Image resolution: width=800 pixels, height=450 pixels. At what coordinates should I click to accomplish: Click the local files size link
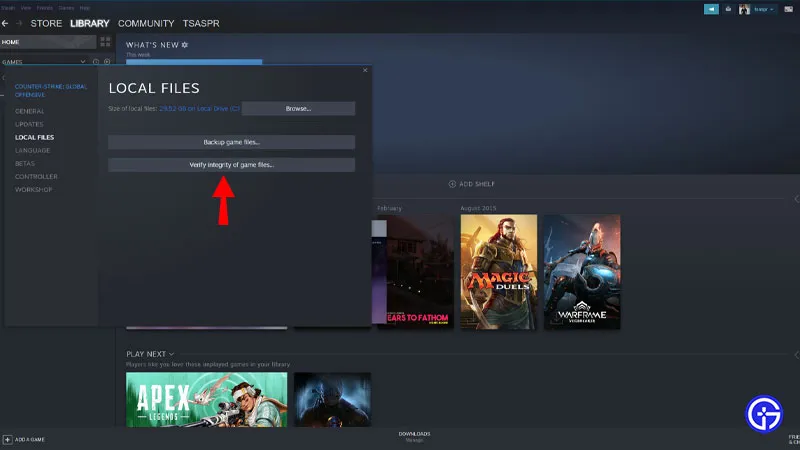pos(199,109)
